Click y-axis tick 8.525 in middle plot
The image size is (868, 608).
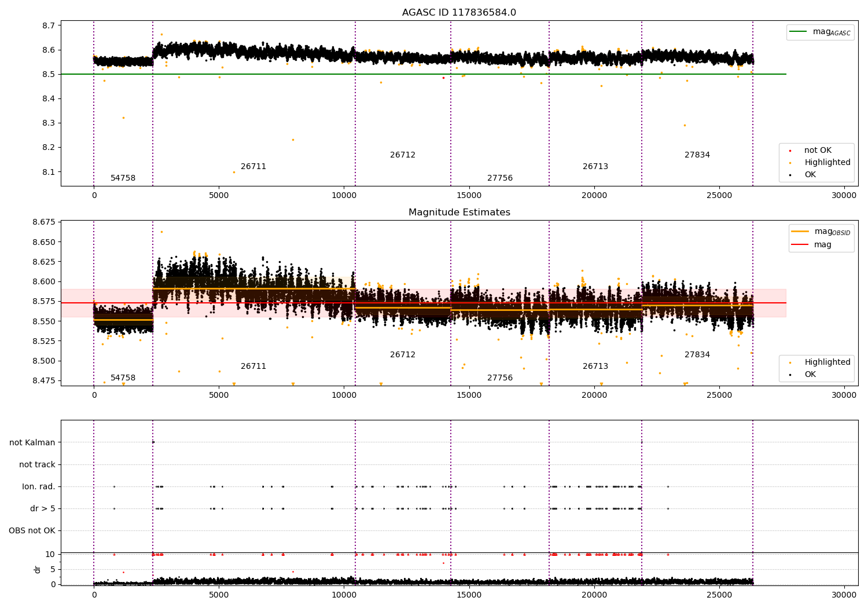pyautogui.click(x=44, y=341)
